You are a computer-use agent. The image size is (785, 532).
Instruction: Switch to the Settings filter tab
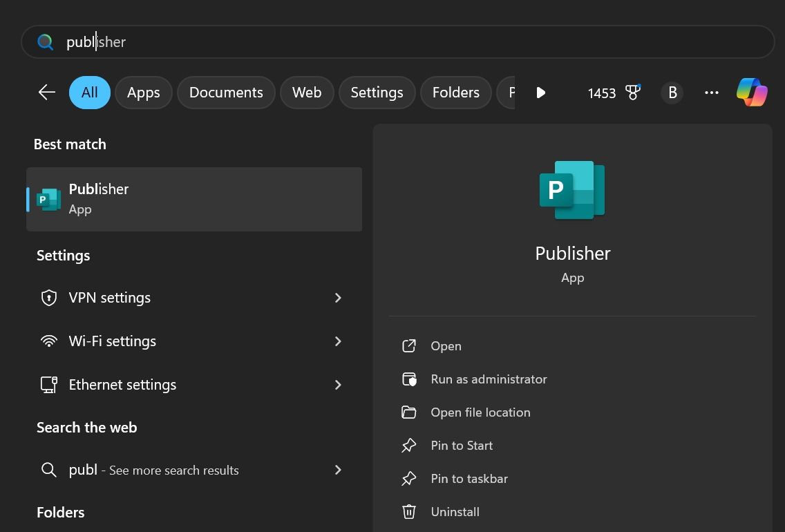pyautogui.click(x=377, y=93)
